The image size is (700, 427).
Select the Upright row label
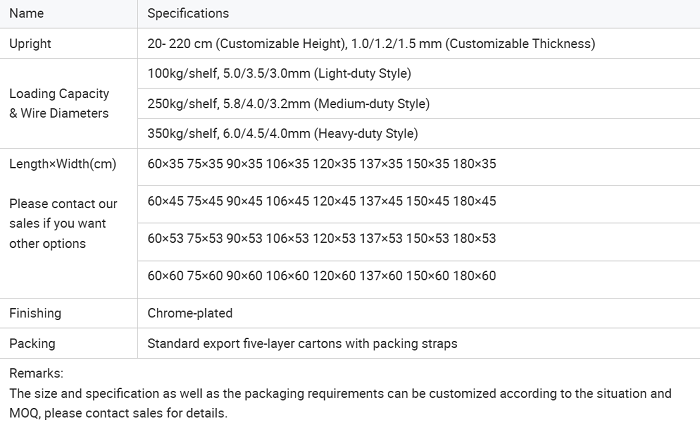click(30, 43)
